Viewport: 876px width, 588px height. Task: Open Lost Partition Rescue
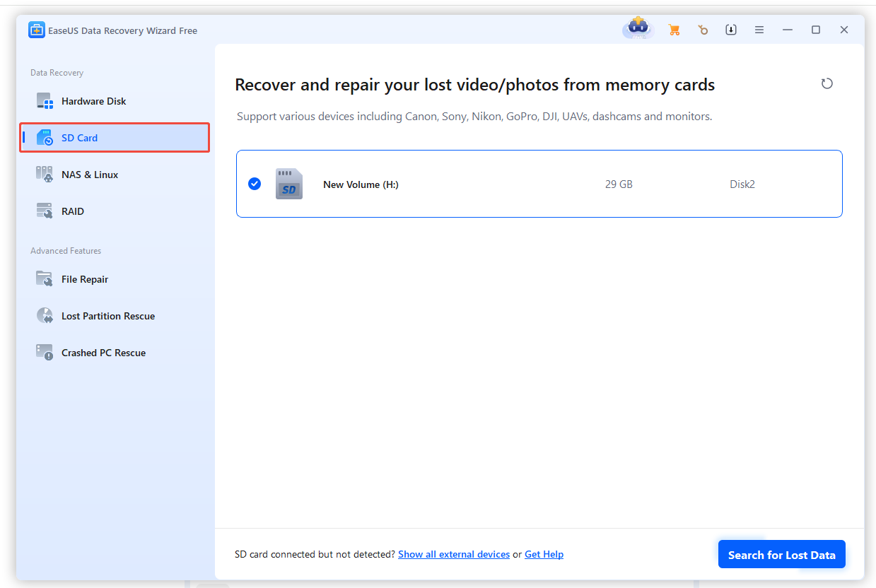[x=107, y=315]
